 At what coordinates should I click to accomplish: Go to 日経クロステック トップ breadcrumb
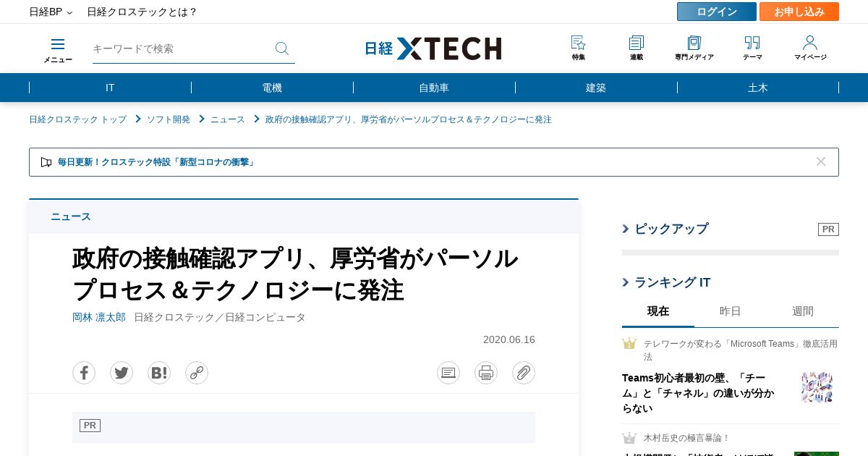pos(77,119)
